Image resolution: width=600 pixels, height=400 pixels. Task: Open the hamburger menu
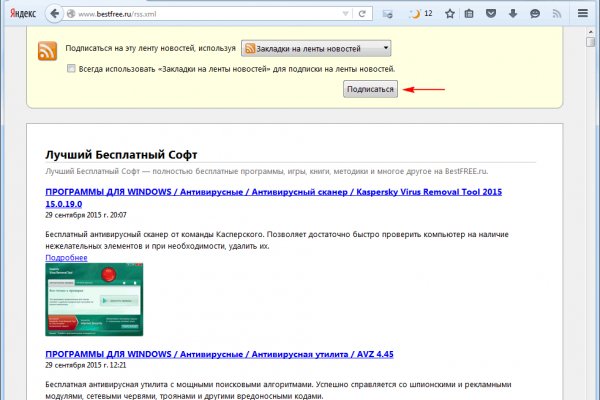tap(582, 13)
